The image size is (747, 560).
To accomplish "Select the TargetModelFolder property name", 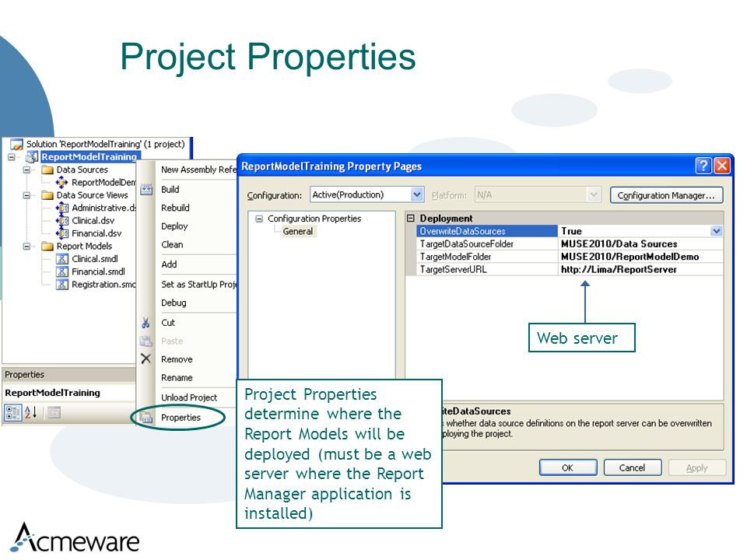I will coord(455,257).
